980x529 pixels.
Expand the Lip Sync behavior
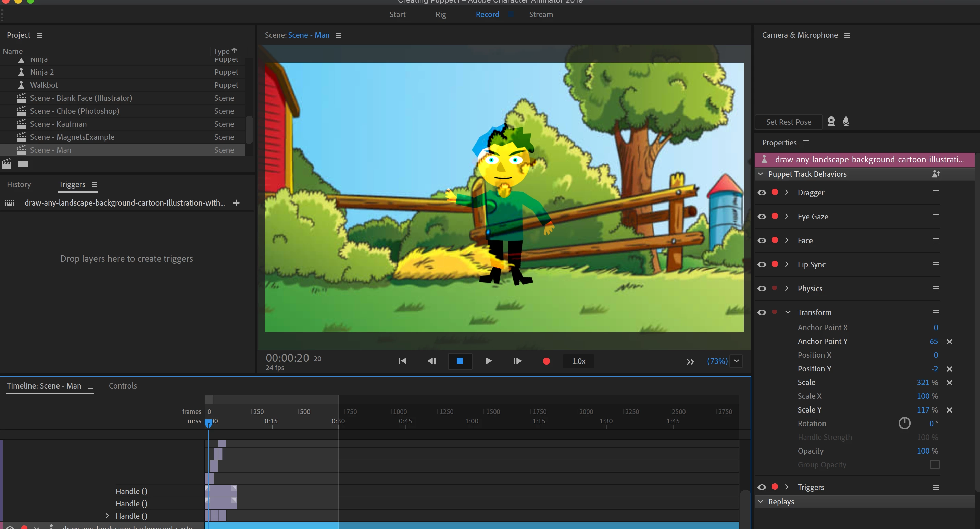[x=786, y=264]
